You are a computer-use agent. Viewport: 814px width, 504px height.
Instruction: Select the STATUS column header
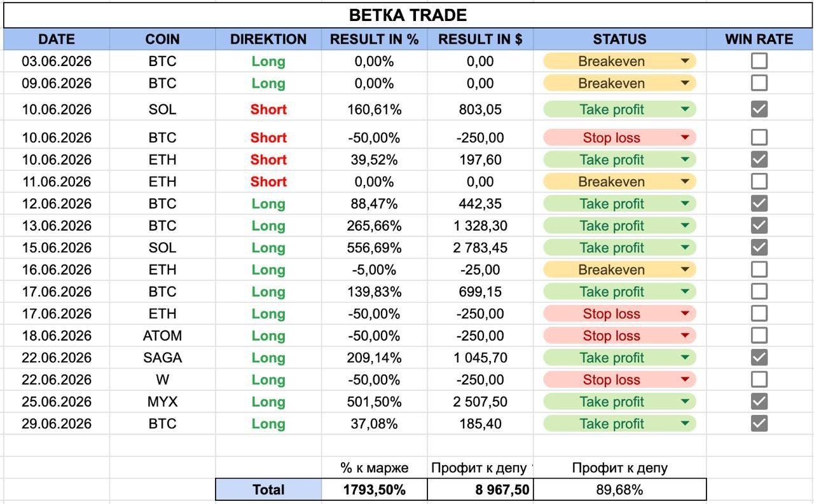click(x=619, y=39)
